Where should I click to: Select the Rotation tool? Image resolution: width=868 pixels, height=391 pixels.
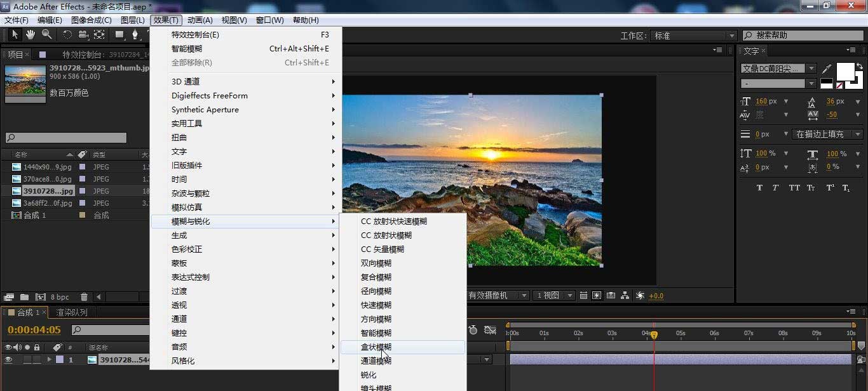pyautogui.click(x=67, y=35)
